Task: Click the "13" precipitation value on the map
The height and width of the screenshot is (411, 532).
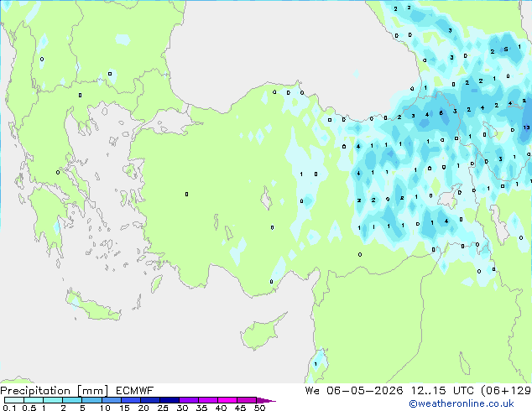Action: tap(526, 127)
